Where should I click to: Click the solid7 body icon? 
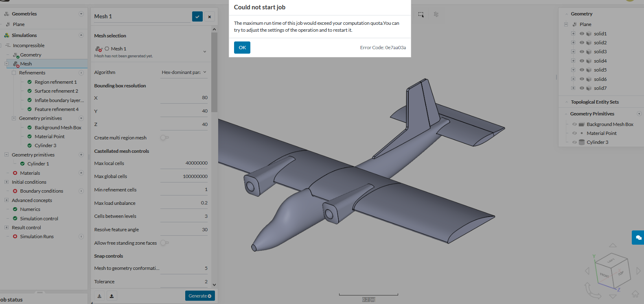click(x=589, y=88)
